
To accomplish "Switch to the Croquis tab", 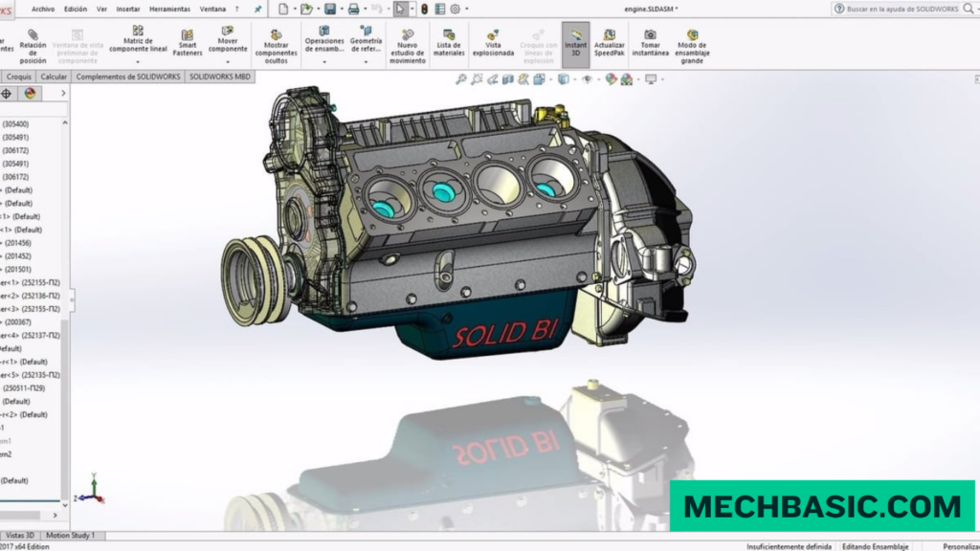I will [x=19, y=77].
